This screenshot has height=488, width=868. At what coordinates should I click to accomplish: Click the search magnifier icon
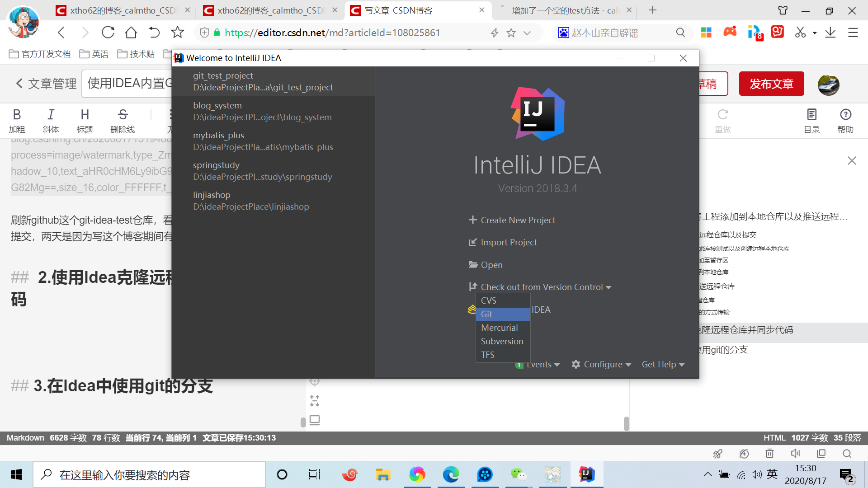click(x=680, y=33)
